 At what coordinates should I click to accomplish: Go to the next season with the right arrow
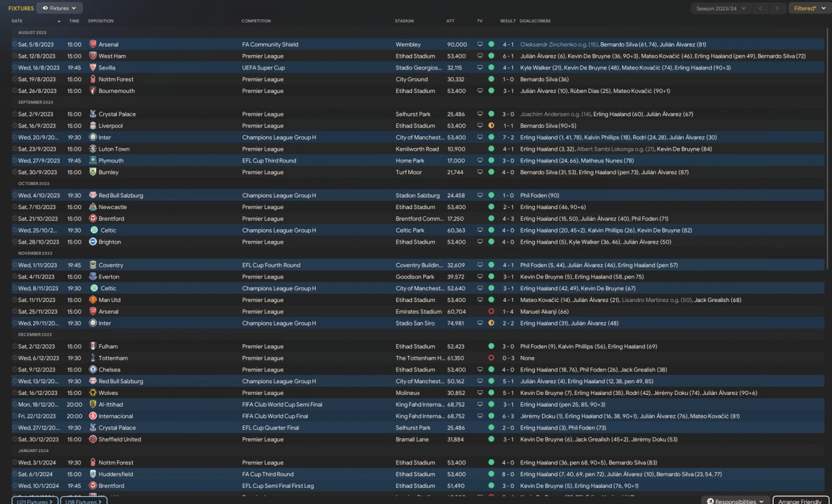pos(777,8)
